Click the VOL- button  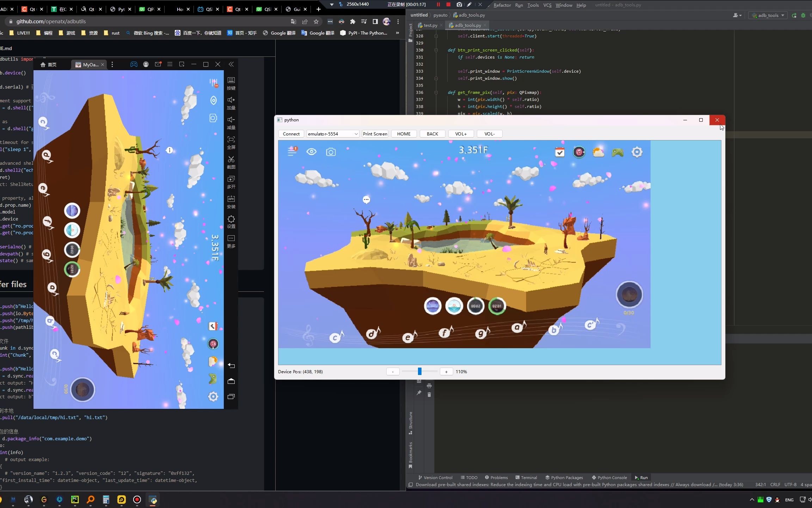click(490, 134)
